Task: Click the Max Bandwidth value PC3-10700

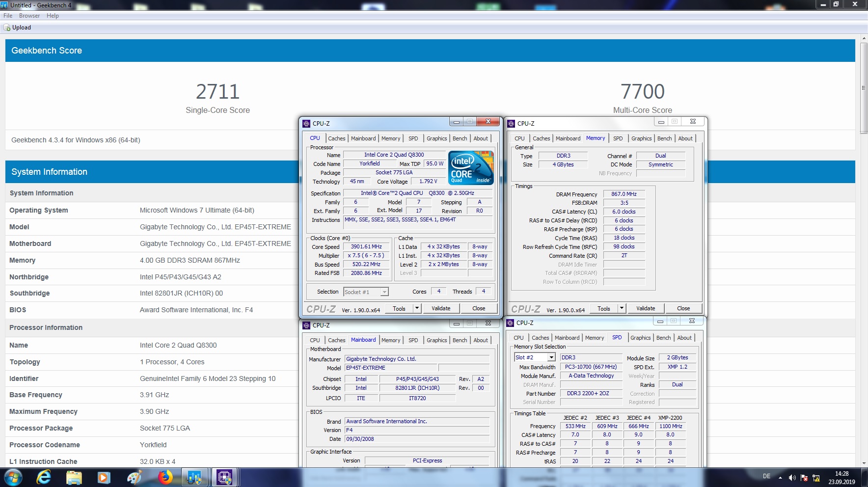Action: coord(591,367)
